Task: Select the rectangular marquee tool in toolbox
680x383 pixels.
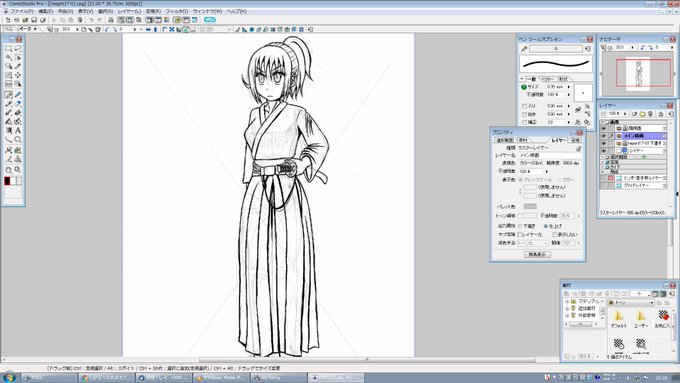Action: tap(8, 49)
